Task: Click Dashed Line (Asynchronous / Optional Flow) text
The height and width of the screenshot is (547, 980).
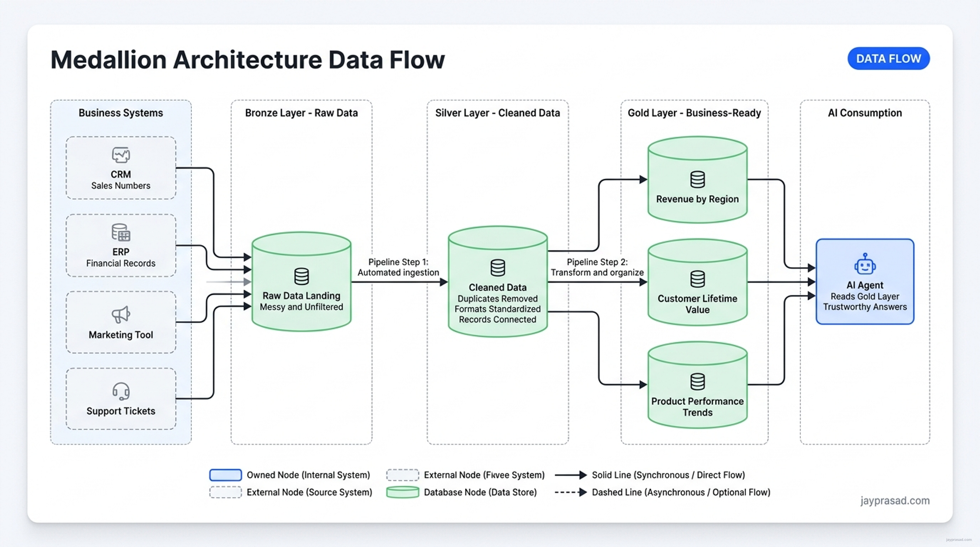Action: (x=681, y=492)
